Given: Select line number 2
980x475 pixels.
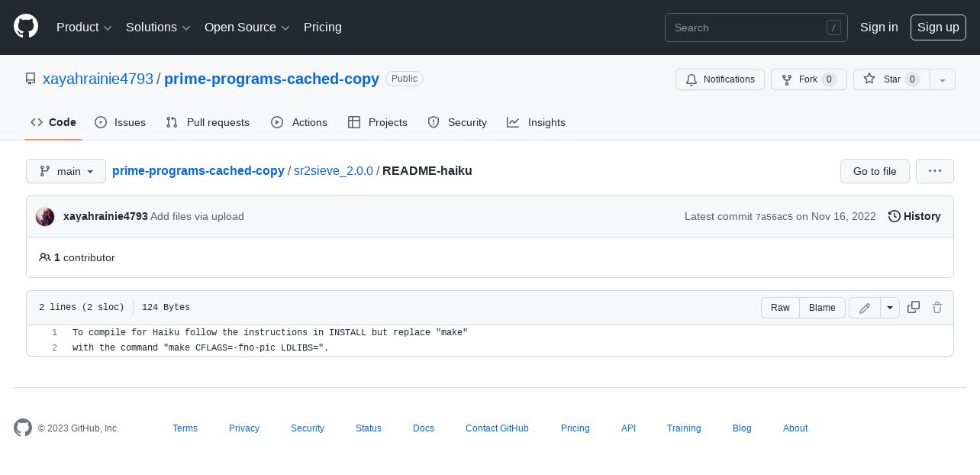Looking at the screenshot, I should [54, 348].
